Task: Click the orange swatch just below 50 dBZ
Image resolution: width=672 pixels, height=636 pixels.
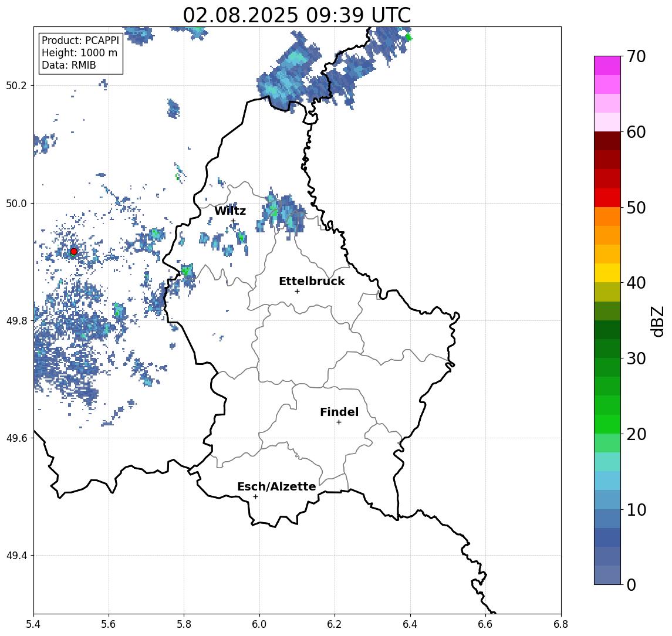Action: (x=607, y=217)
